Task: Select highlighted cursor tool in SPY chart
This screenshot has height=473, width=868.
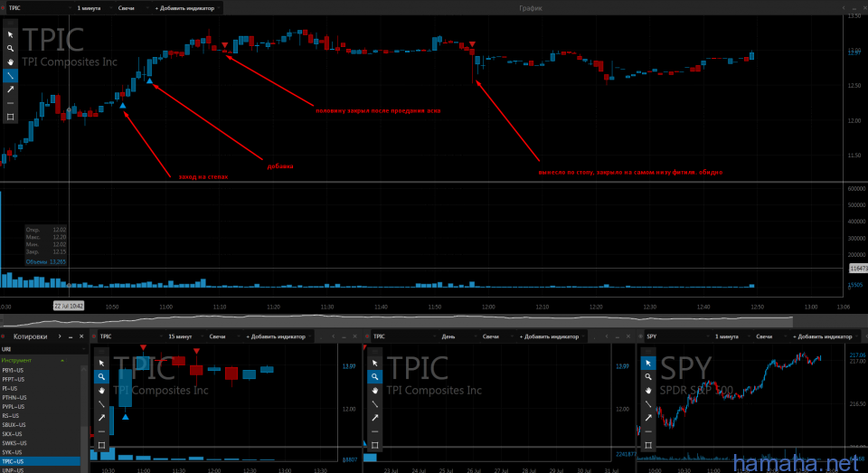Action: click(x=648, y=364)
